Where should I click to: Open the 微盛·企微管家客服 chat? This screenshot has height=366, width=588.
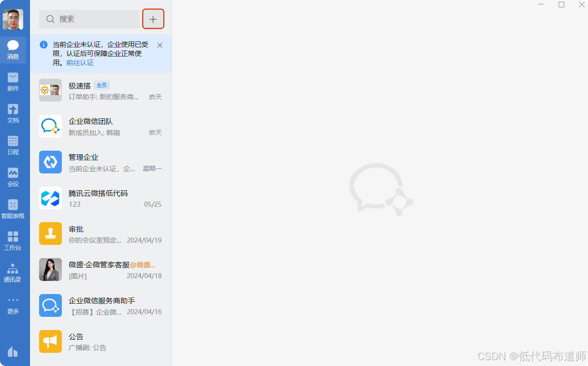pos(101,269)
